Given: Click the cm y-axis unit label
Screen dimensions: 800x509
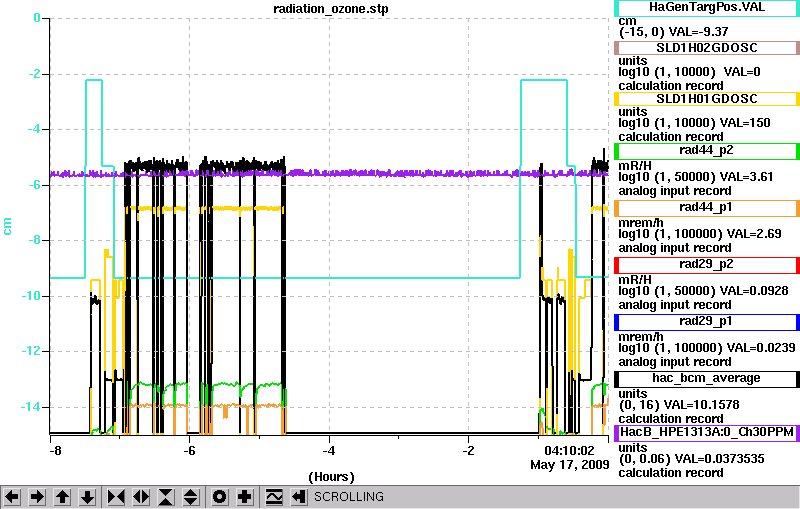Looking at the screenshot, I should tap(7, 226).
